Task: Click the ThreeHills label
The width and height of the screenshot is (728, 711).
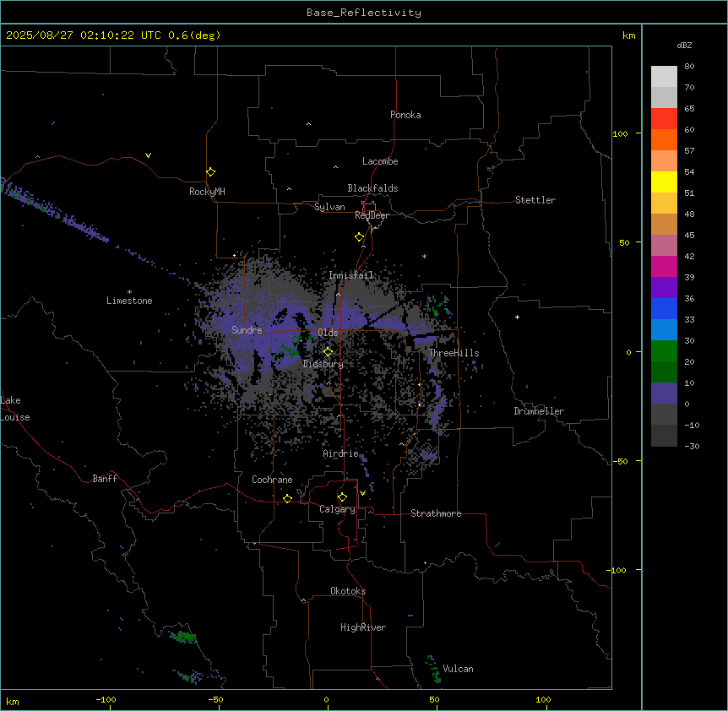Action: coord(454,353)
